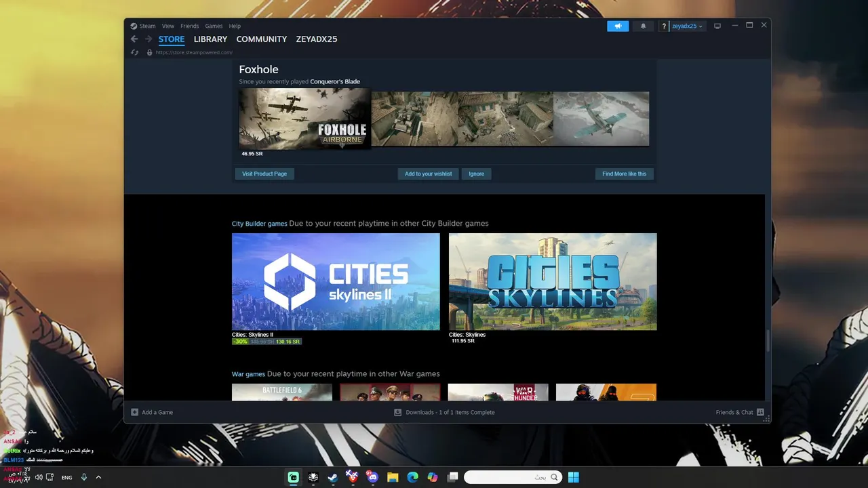The image size is (868, 488).
Task: Open the Friends menu
Action: [190, 26]
